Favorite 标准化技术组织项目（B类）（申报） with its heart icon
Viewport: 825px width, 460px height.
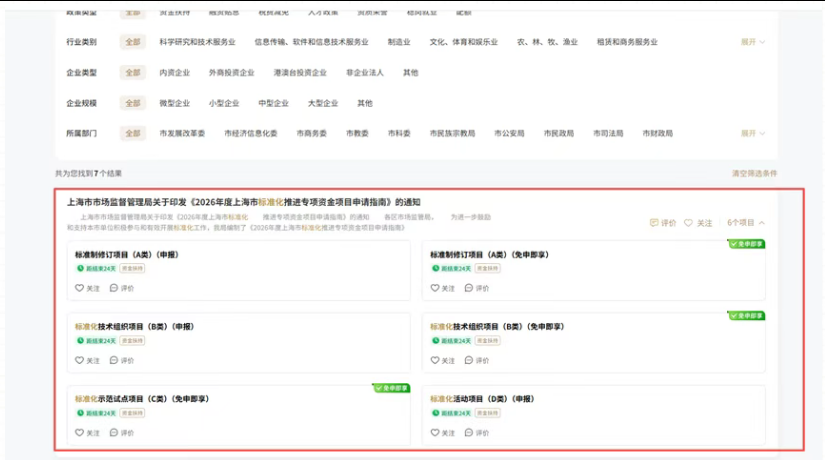click(79, 360)
